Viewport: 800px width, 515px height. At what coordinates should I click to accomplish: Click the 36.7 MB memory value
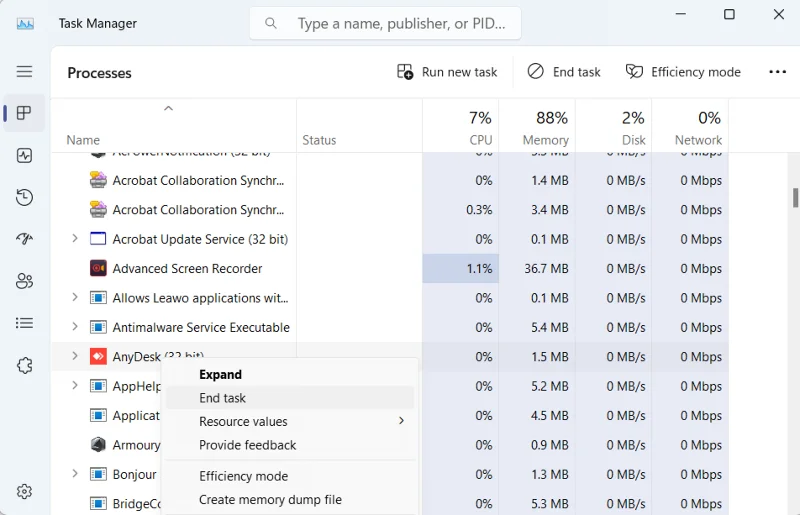[x=546, y=268]
